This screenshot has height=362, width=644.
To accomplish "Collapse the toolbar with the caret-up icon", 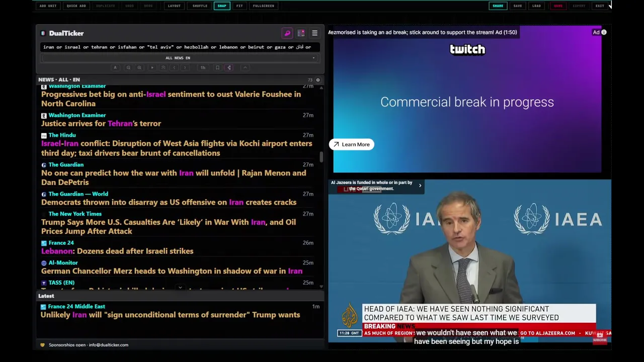I will [245, 67].
